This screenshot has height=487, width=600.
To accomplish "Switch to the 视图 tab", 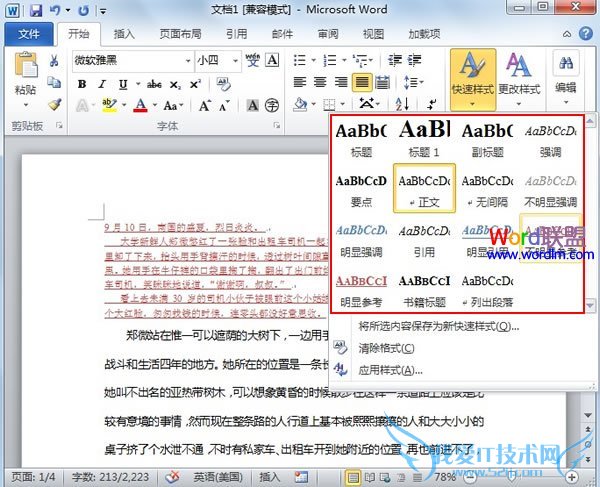I will click(373, 34).
